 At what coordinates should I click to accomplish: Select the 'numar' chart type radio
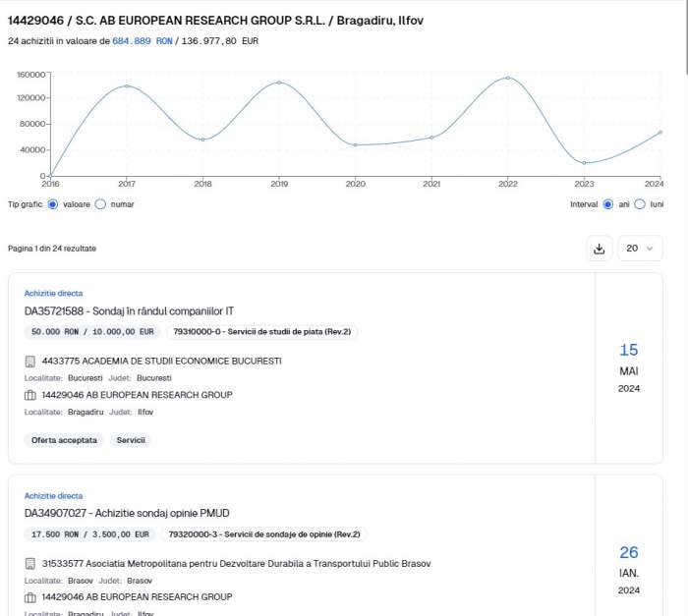coord(100,204)
